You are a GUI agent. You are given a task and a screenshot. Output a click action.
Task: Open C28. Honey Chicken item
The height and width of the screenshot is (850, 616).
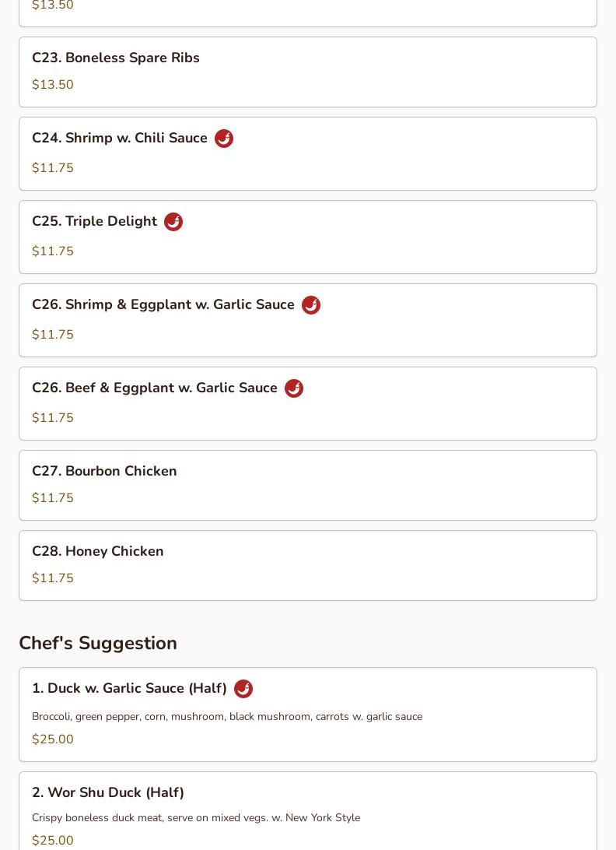(308, 566)
